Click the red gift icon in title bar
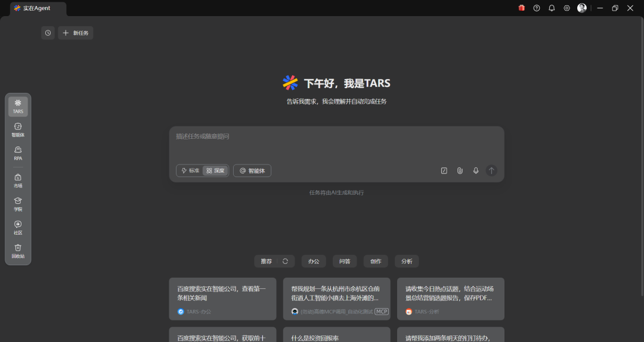644x342 pixels. pyautogui.click(x=522, y=8)
